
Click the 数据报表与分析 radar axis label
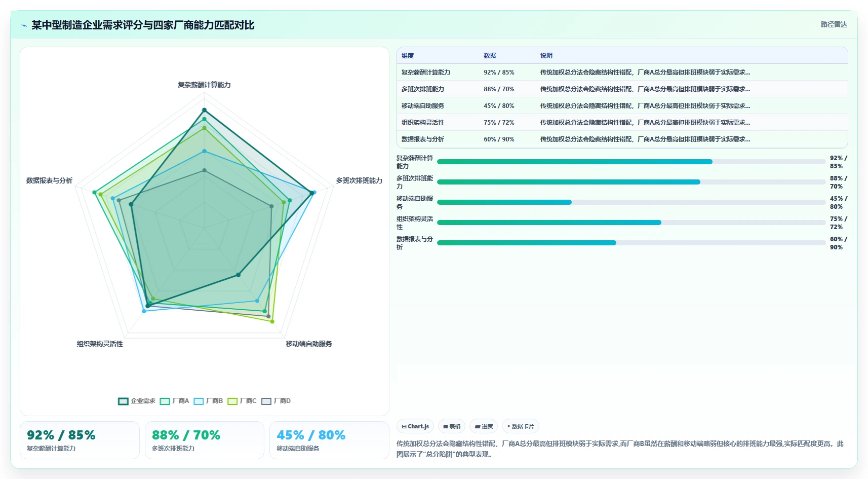coord(49,180)
